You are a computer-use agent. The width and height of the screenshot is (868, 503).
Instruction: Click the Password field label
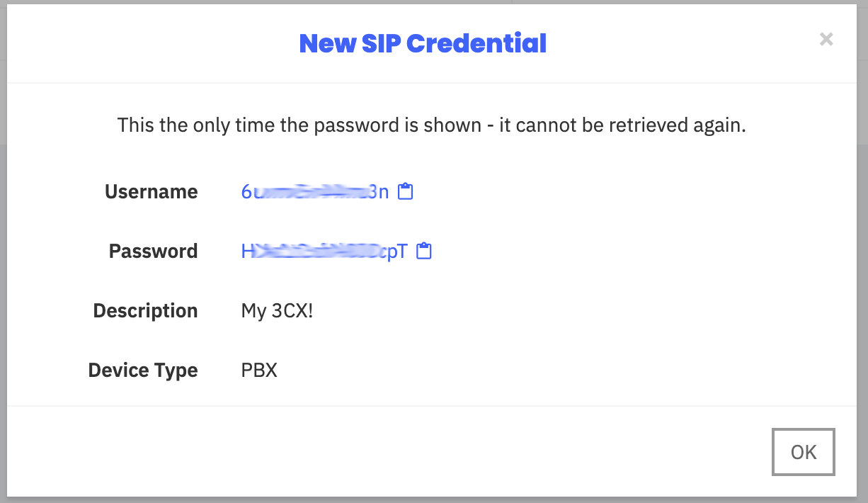(x=153, y=251)
